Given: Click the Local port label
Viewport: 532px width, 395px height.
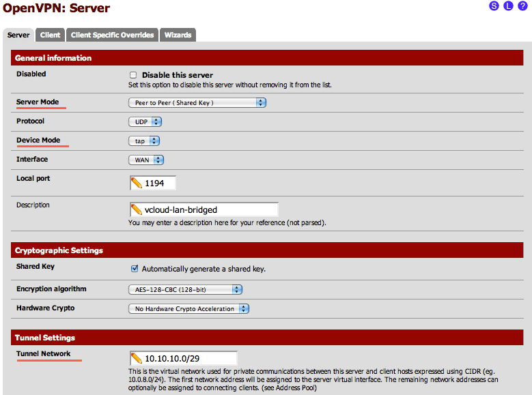Looking at the screenshot, I should [x=33, y=178].
